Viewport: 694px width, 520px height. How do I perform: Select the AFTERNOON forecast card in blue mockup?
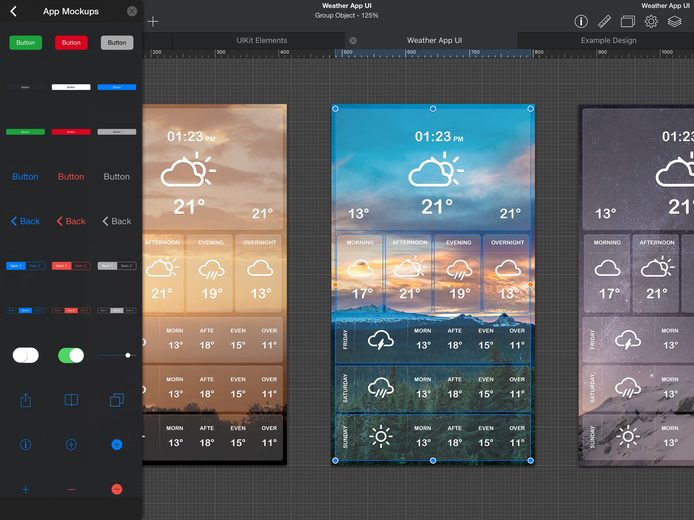pos(409,273)
